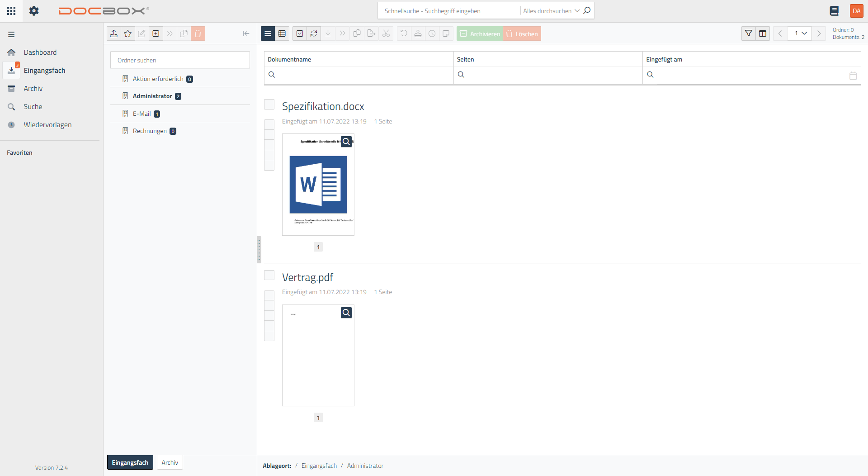Open the settings gear icon
The height and width of the screenshot is (476, 868).
34,11
